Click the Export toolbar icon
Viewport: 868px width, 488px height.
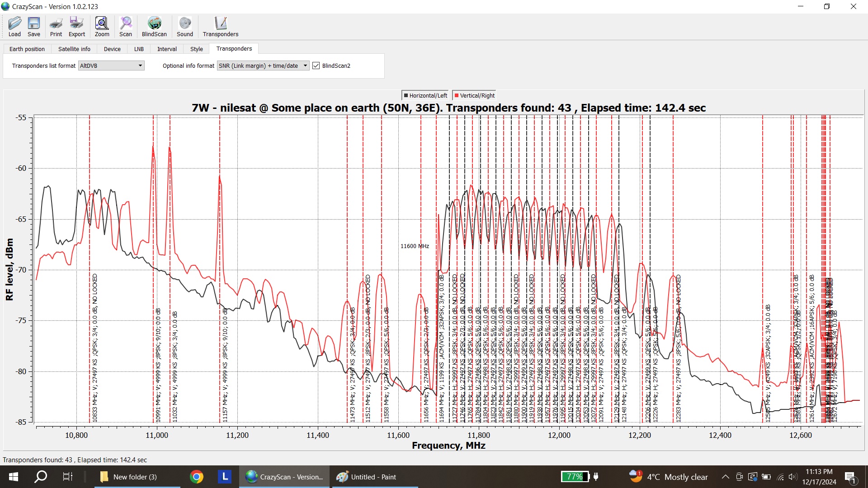pyautogui.click(x=76, y=23)
